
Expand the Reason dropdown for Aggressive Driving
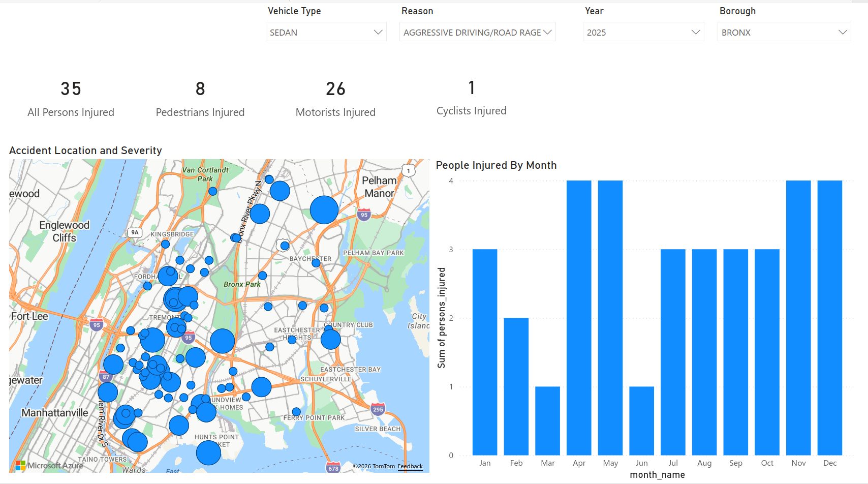pyautogui.click(x=477, y=32)
